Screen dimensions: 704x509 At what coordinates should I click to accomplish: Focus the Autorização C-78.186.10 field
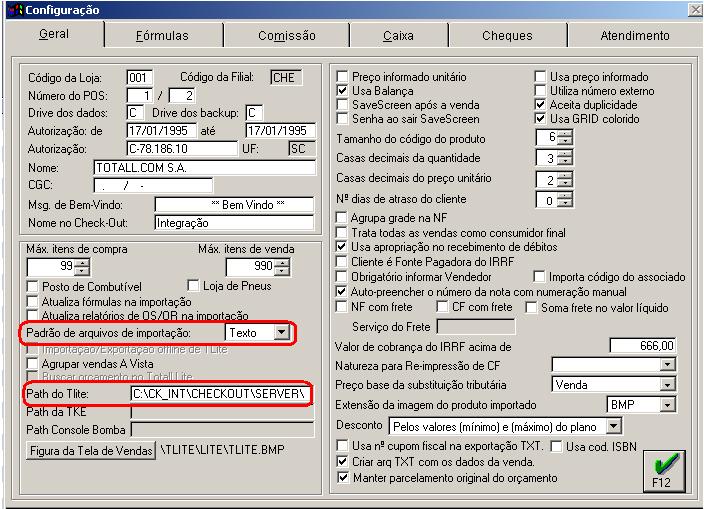[182, 149]
